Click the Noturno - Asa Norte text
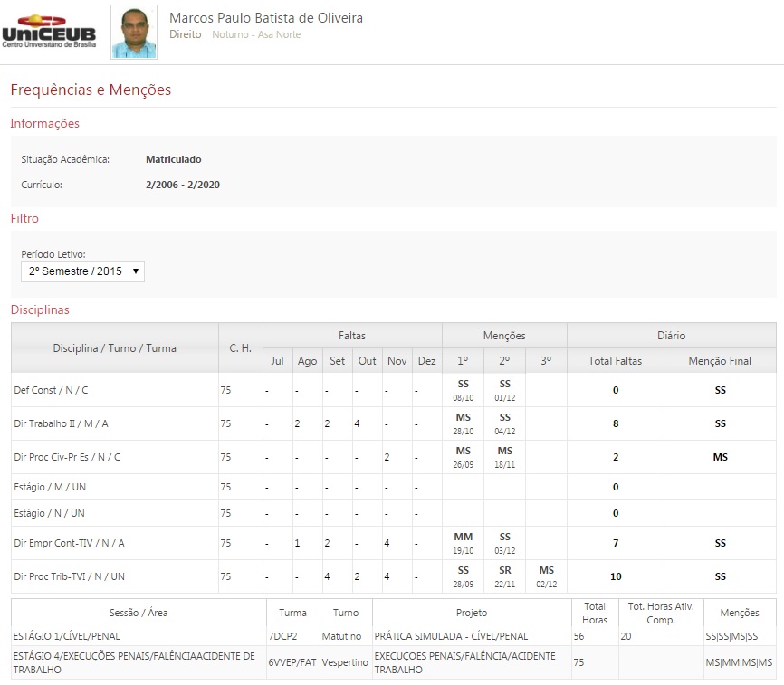 pos(256,34)
